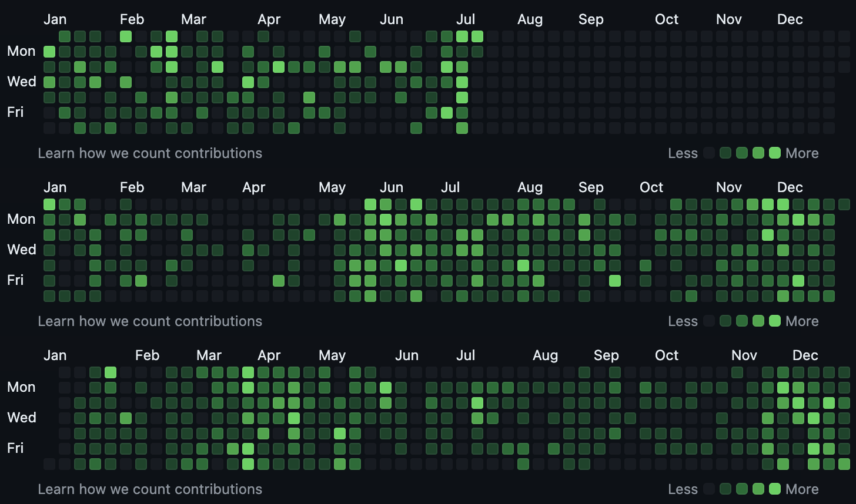The image size is (856, 504).
Task: Click the 'More' legend label in the top graph
Action: tap(802, 153)
